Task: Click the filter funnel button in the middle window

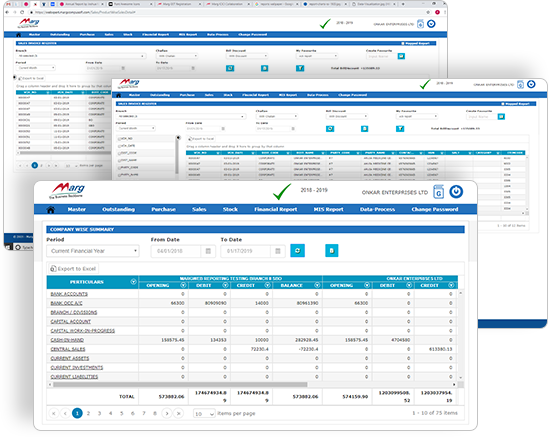Action: click(x=400, y=129)
